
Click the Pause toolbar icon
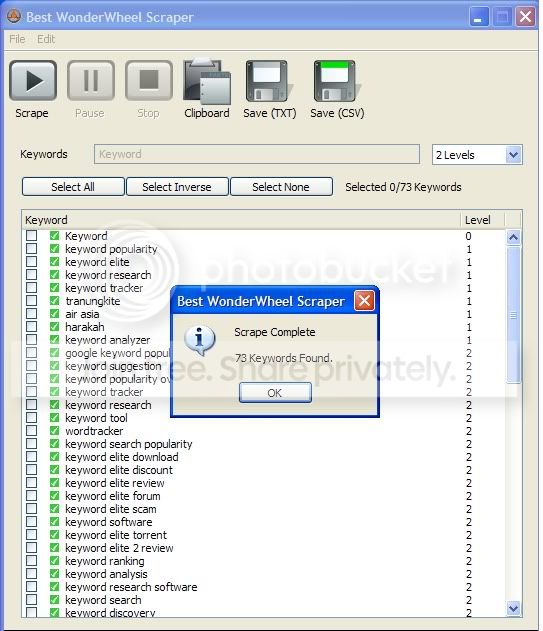point(91,80)
